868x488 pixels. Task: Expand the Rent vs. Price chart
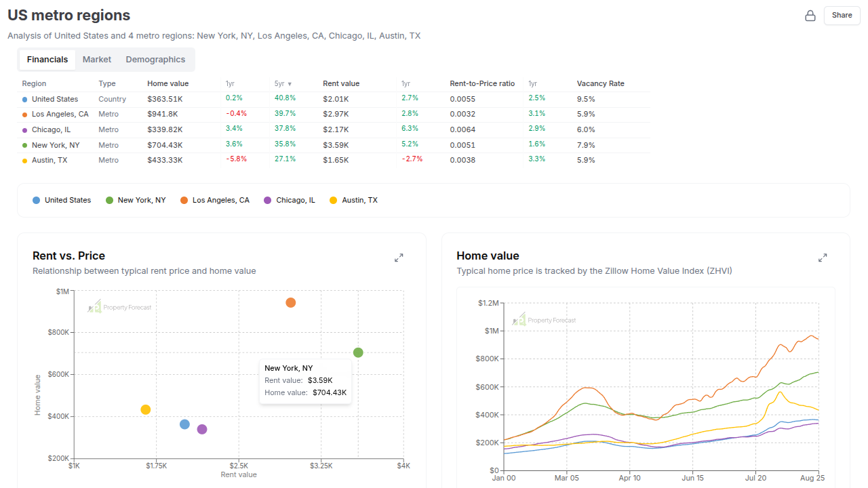point(399,258)
